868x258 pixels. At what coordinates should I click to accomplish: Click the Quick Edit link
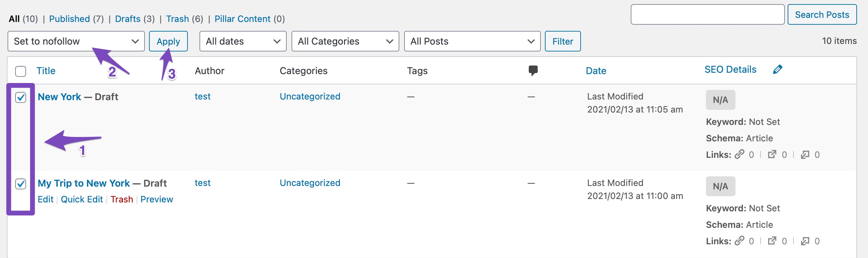82,199
